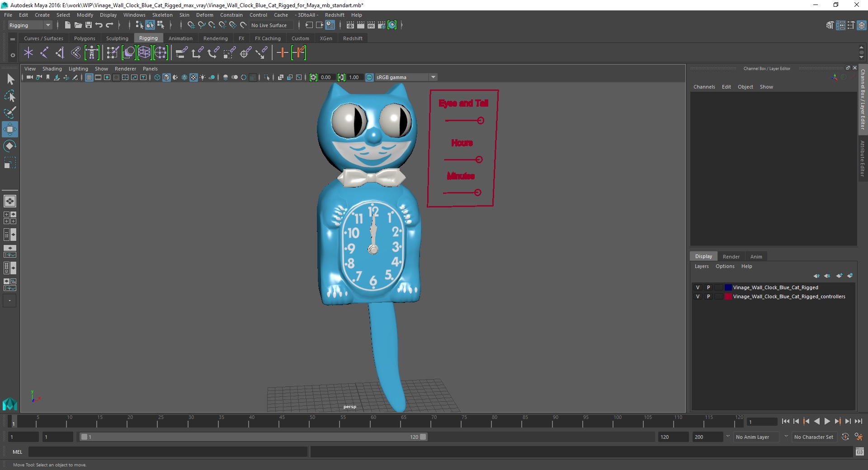
Task: Open Render Settings icon in status line
Action: coord(382,25)
